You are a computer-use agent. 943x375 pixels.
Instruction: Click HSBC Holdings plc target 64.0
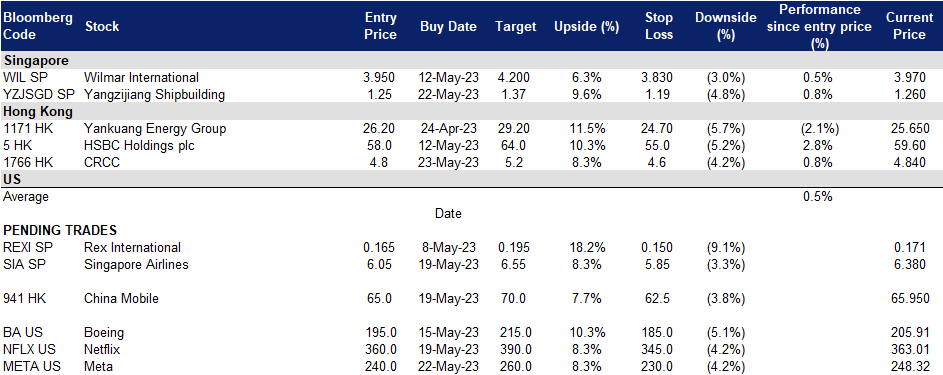[515, 145]
